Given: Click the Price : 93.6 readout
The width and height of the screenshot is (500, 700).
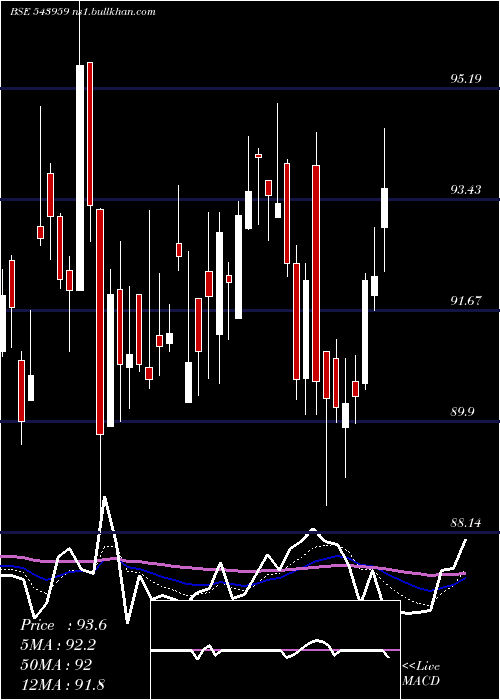Looking at the screenshot, I should pos(63,625).
